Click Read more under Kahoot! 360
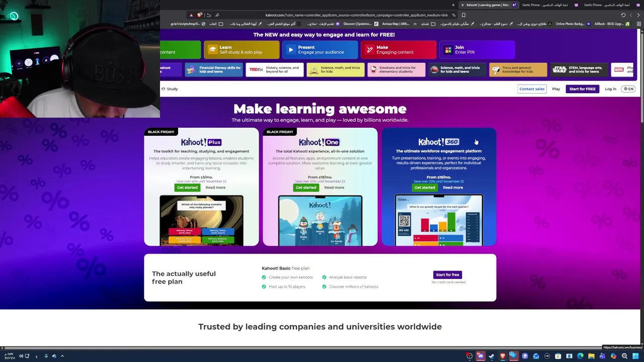 point(453,188)
